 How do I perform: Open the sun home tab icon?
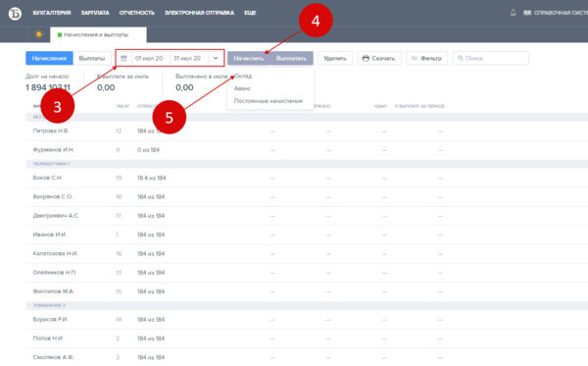38,34
